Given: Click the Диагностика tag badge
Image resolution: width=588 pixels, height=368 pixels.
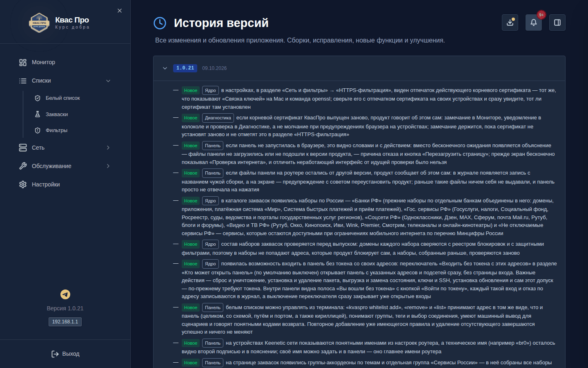Looking at the screenshot, I should point(218,118).
